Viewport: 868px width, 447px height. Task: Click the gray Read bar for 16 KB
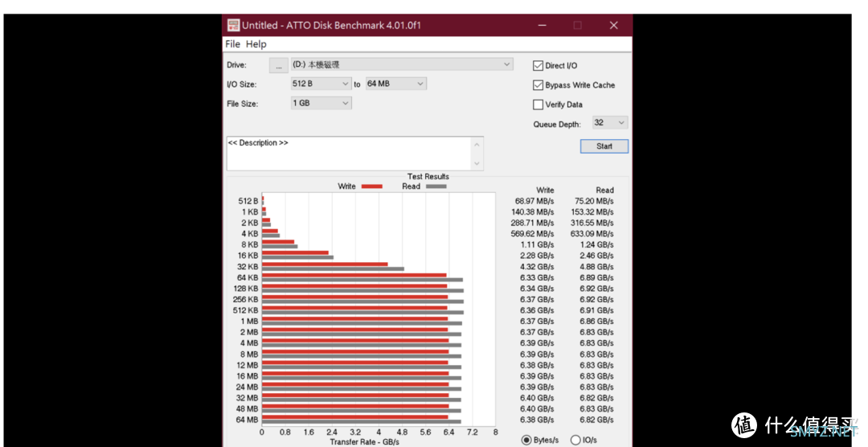point(298,257)
